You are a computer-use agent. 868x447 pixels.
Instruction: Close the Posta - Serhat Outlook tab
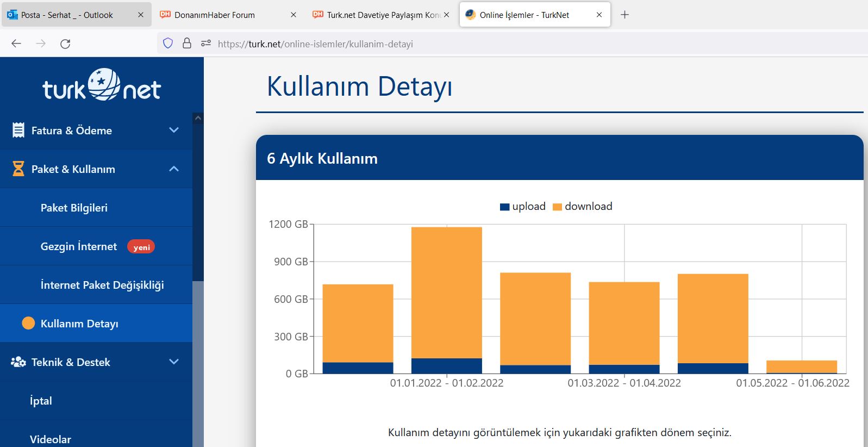[x=141, y=15]
